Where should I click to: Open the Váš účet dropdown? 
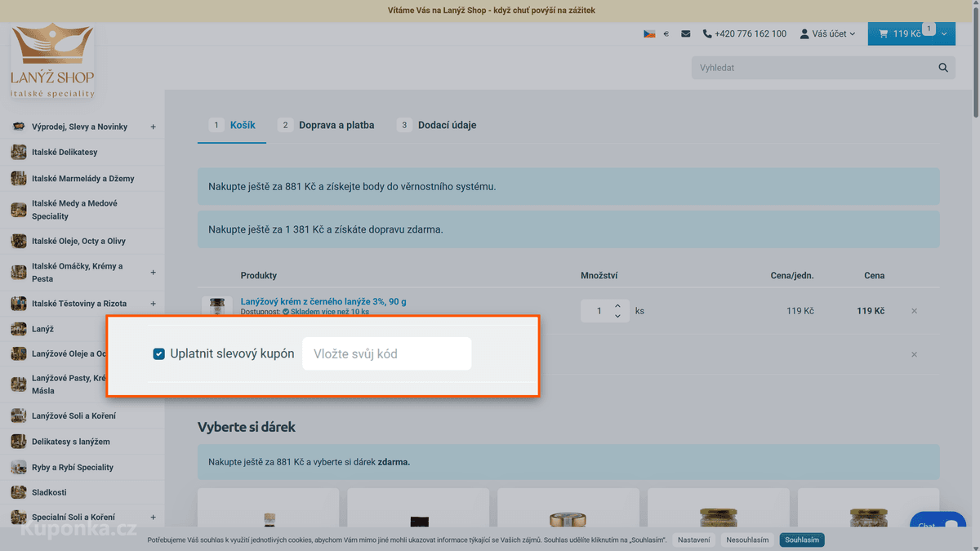point(827,34)
